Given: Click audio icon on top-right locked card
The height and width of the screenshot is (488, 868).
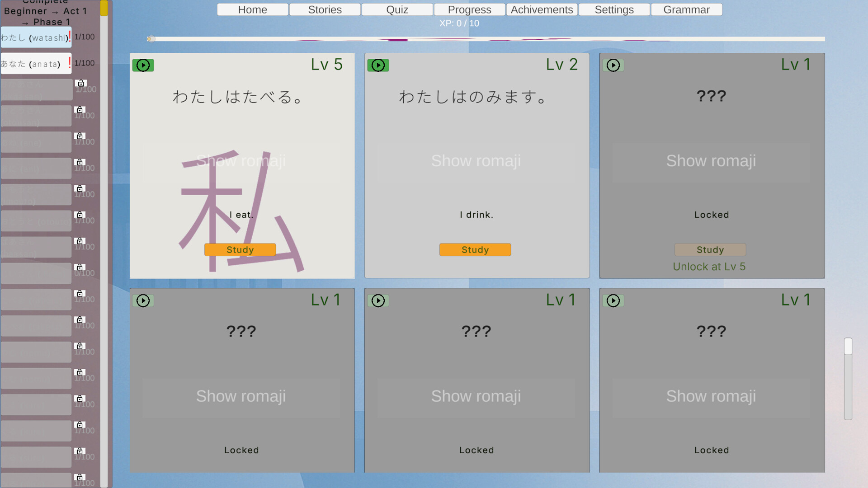Looking at the screenshot, I should [x=613, y=65].
